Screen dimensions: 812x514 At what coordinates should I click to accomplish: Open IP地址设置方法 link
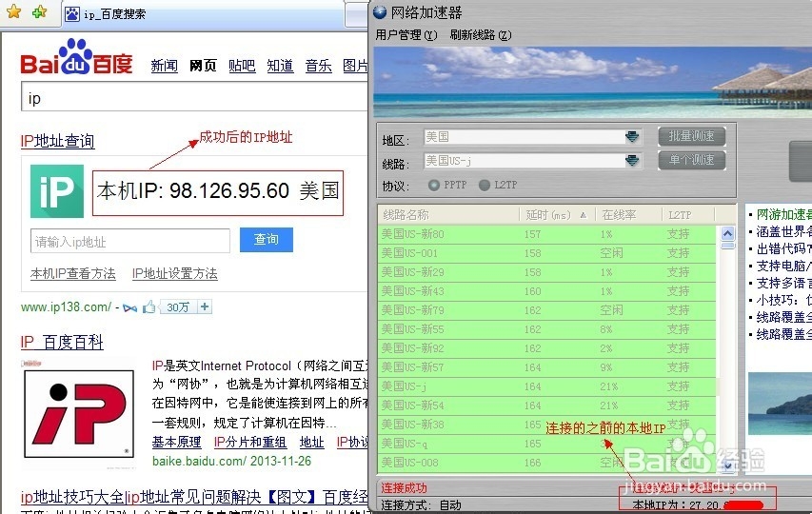pyautogui.click(x=175, y=273)
